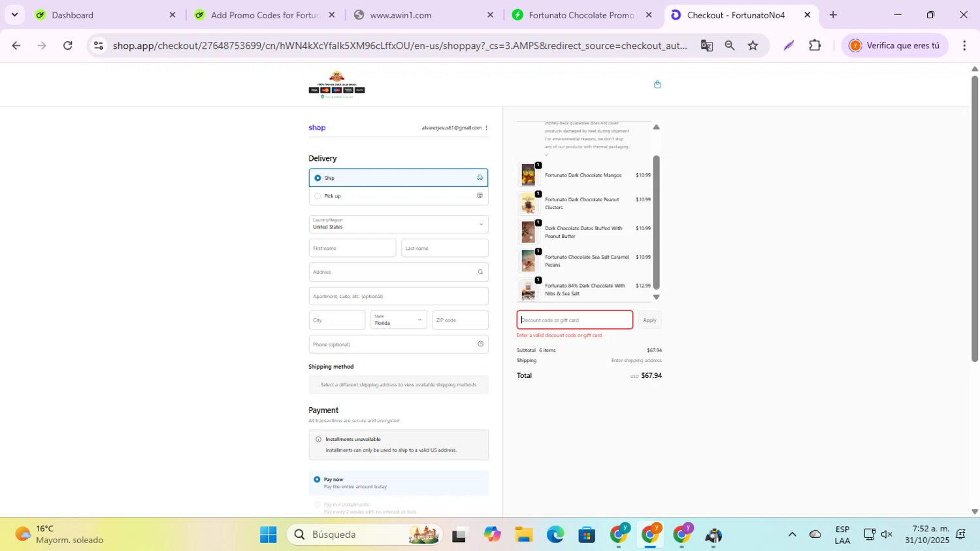Select the Pick up delivery option

[x=399, y=196]
